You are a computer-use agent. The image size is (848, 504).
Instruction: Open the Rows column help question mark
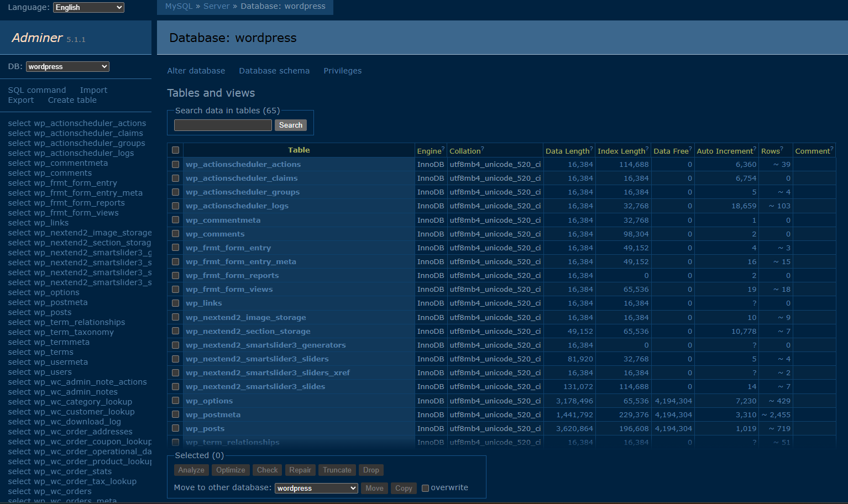tap(782, 149)
